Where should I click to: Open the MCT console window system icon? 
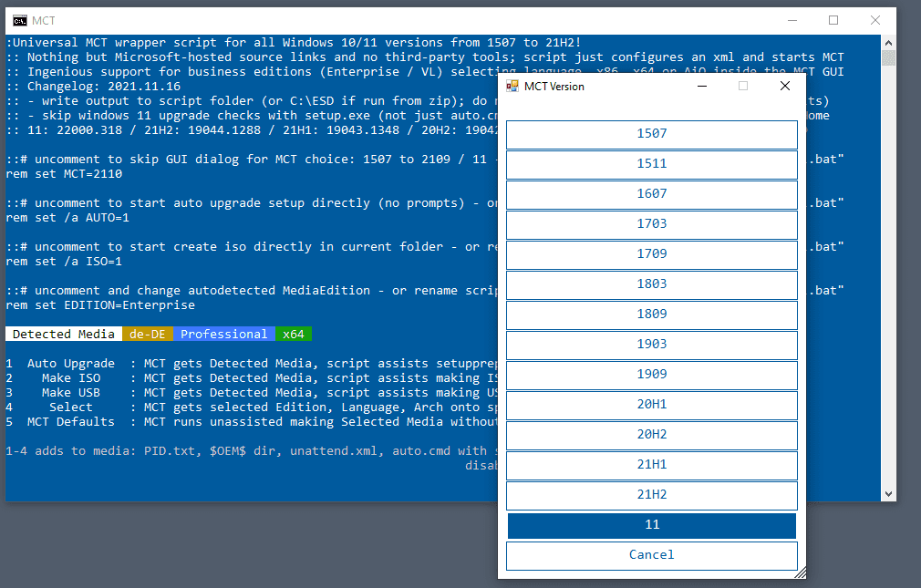[19, 20]
